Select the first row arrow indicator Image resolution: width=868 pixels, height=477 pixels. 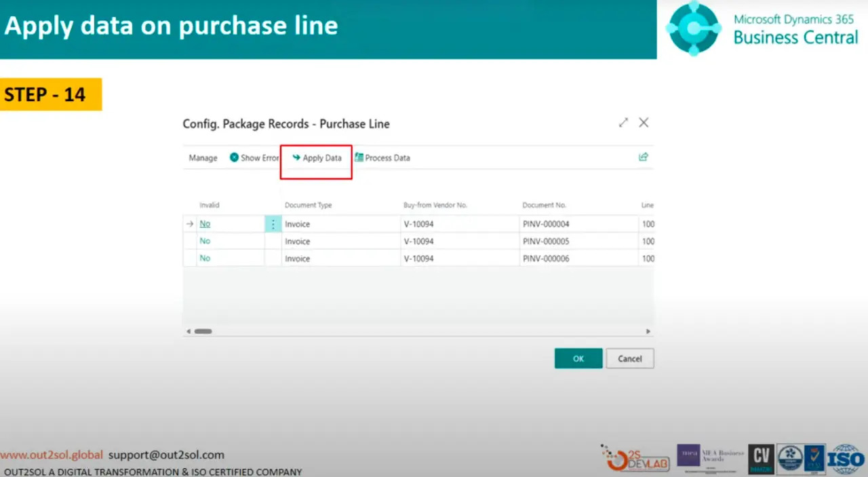pos(190,224)
